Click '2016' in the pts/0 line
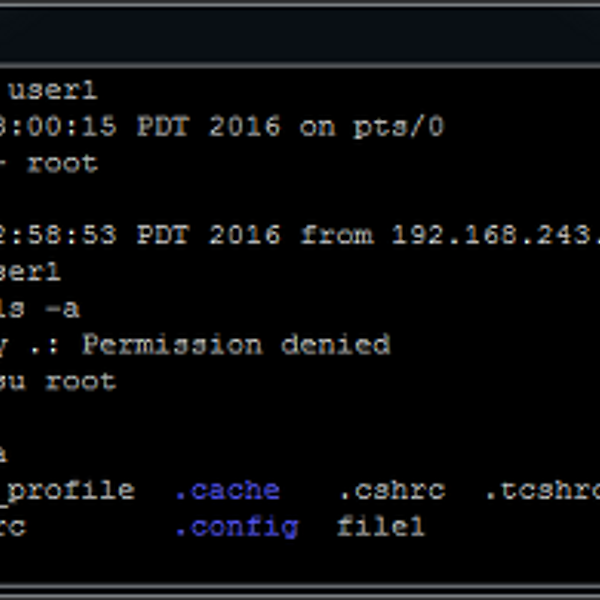600x600 pixels. [245, 127]
